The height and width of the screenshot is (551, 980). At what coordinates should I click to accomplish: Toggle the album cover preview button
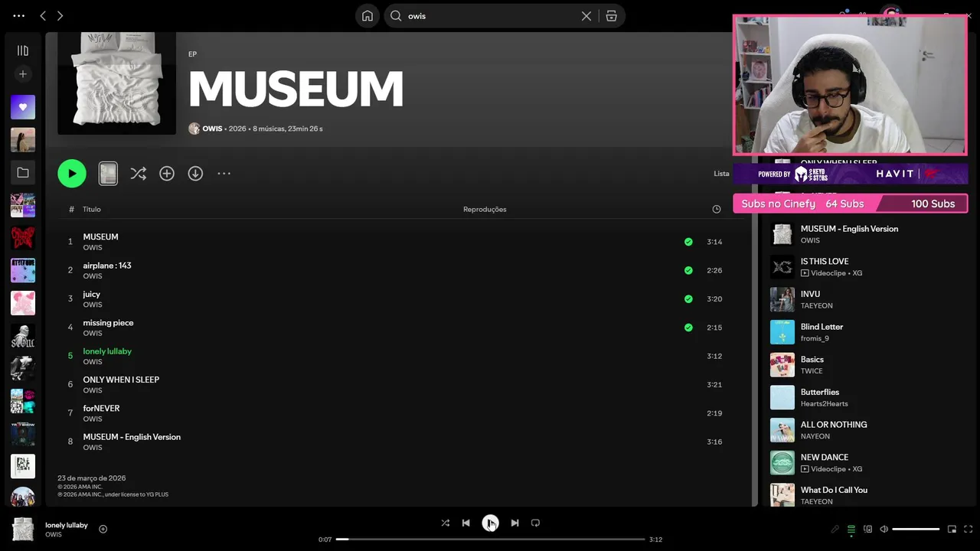pos(108,174)
